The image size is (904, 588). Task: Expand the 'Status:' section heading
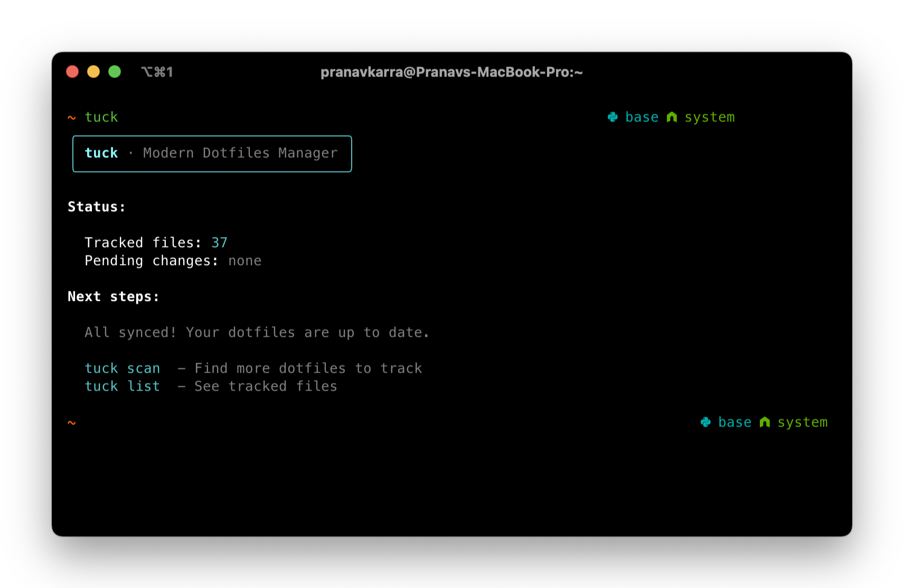tap(96, 206)
